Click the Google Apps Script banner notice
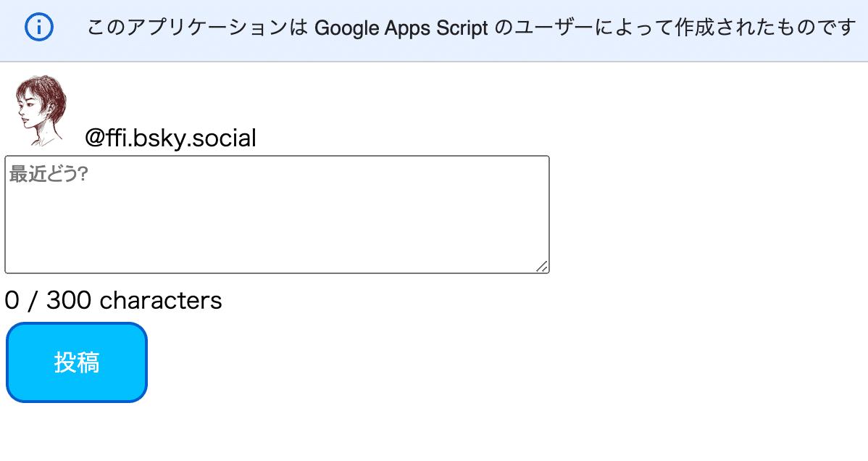Screen dimensions: 868x461 pyautogui.click(x=471, y=29)
